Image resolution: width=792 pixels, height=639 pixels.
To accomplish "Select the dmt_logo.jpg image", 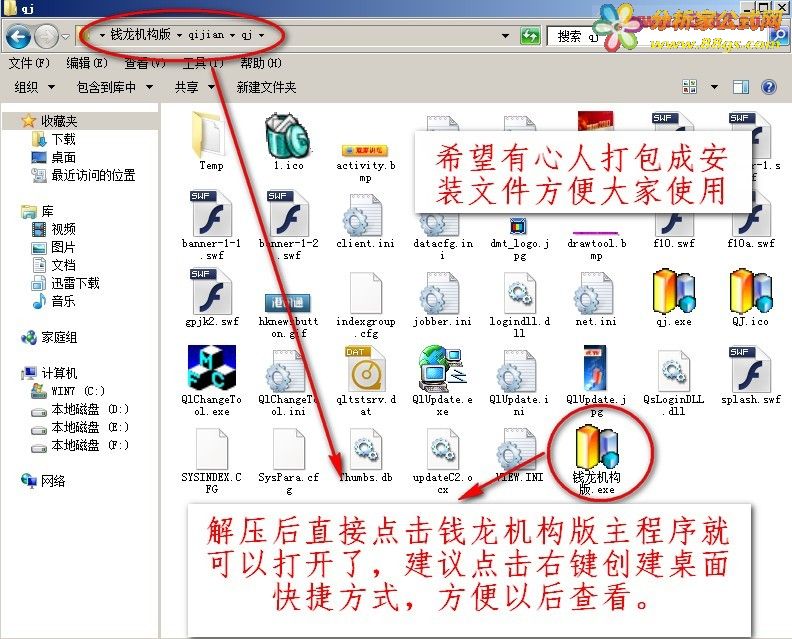I will coord(519,239).
